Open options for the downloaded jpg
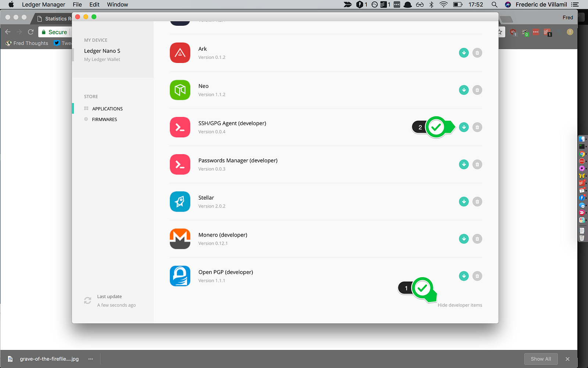588x368 pixels. [91, 359]
